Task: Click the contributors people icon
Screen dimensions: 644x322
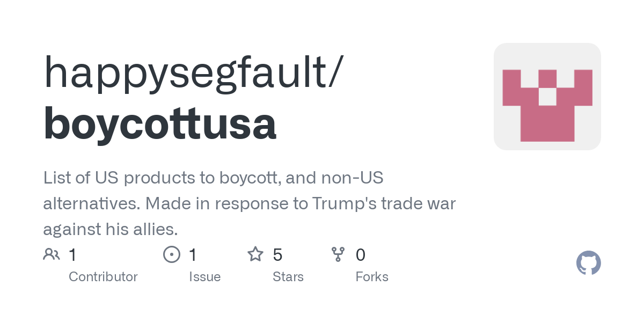Action: pos(52,254)
